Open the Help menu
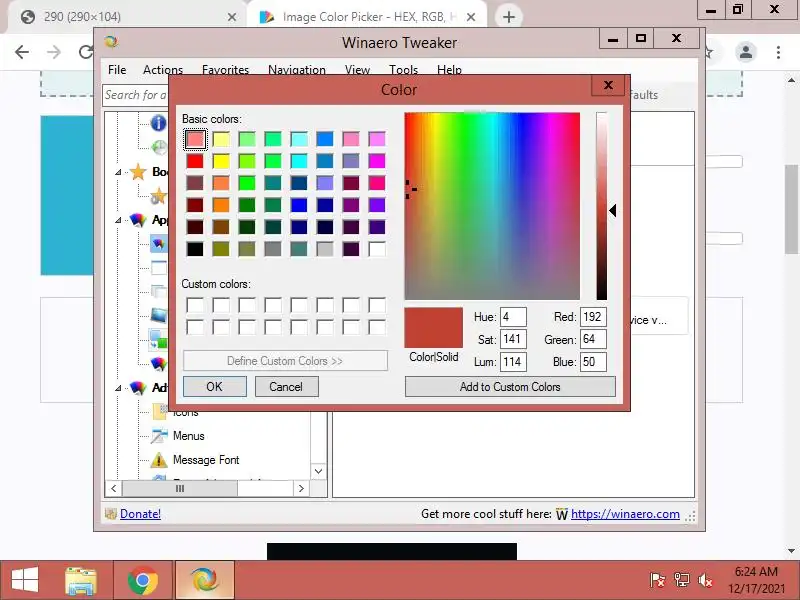Image resolution: width=800 pixels, height=600 pixels. point(449,69)
